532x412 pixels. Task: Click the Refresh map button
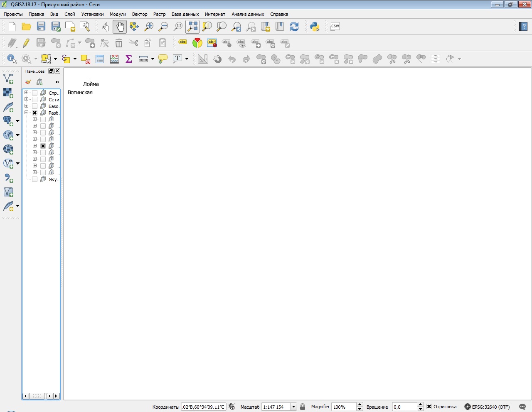pos(294,27)
